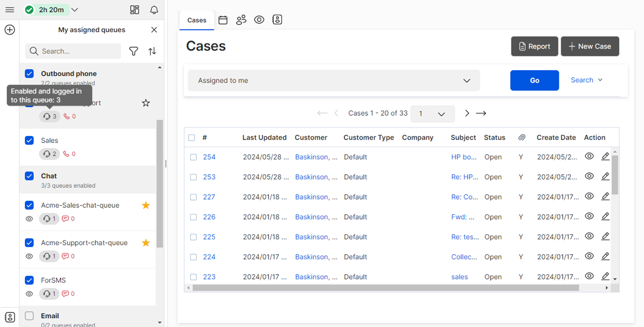The height and width of the screenshot is (327, 644).
Task: Uncheck Acme-Sales-chat-queue checkbox
Action: [x=29, y=205]
